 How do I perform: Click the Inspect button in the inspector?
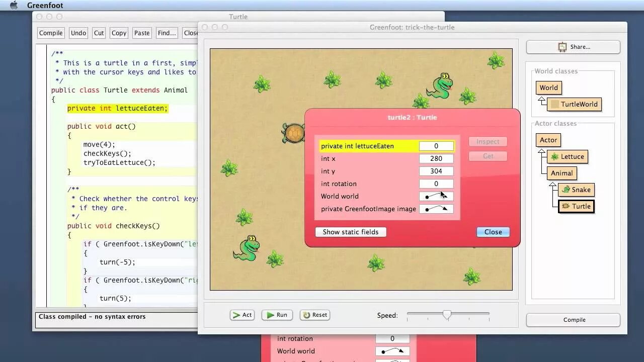488,142
